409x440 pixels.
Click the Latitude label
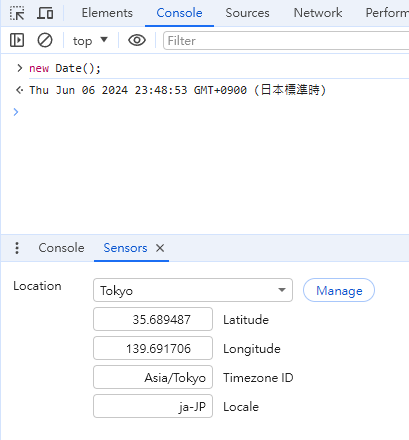246,320
